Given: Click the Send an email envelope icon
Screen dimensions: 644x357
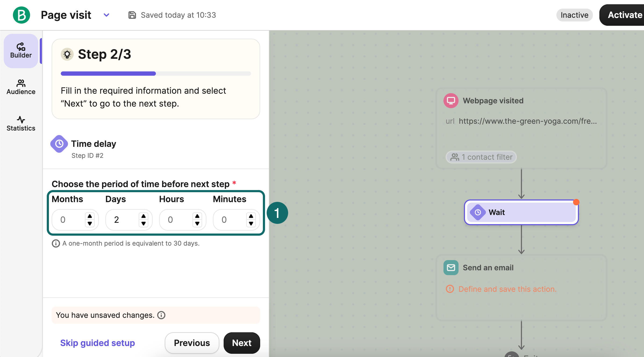Looking at the screenshot, I should coord(451,268).
